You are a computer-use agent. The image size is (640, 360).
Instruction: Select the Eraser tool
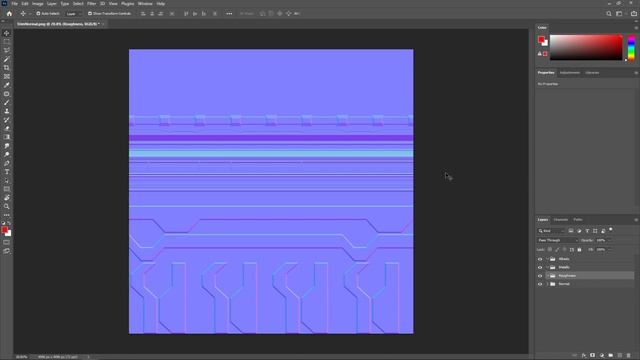coord(7,128)
